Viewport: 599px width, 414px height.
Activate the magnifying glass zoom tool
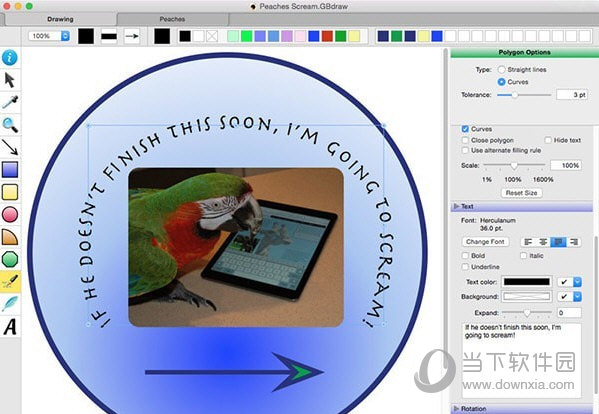[x=10, y=125]
